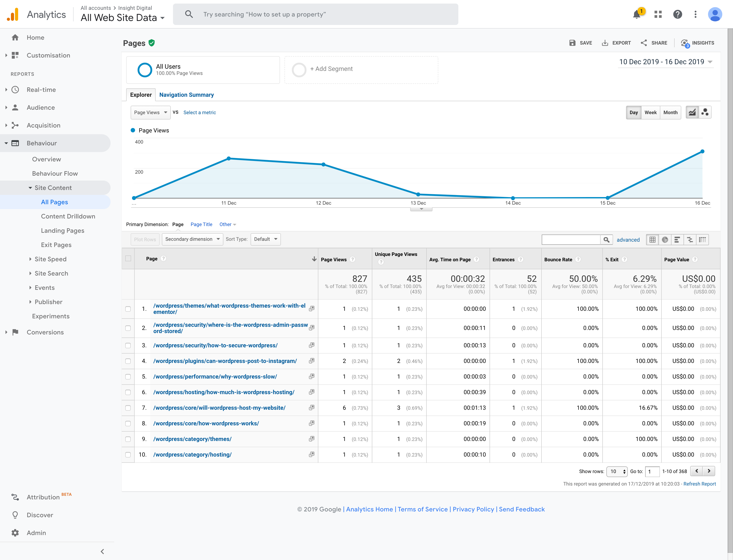733x560 pixels.
Task: Select the comparison view icon
Action: [690, 239]
